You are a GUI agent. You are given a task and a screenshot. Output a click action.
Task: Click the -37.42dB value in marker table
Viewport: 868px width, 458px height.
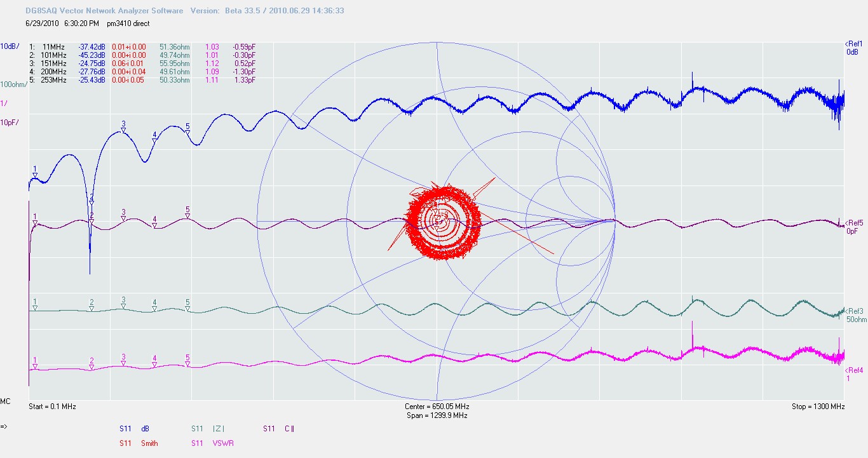click(x=92, y=47)
